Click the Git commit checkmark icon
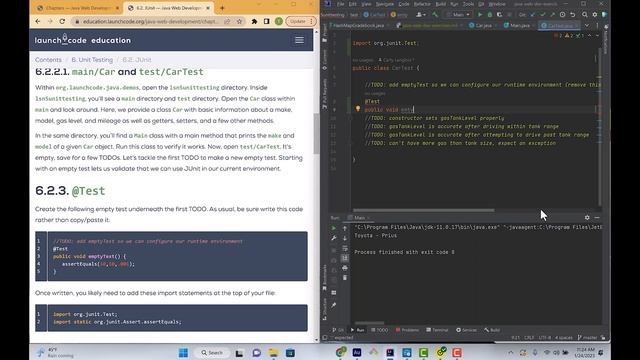 point(542,15)
